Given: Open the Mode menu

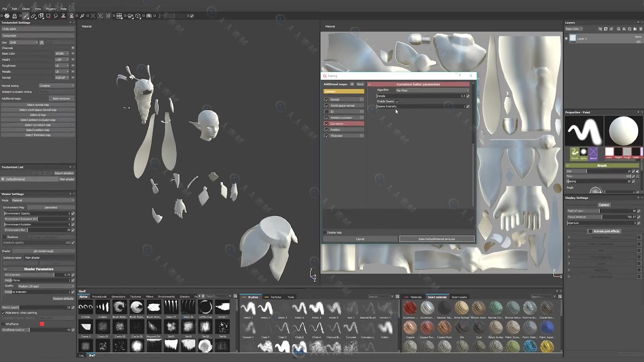Looking at the screenshot, I should (26, 9).
